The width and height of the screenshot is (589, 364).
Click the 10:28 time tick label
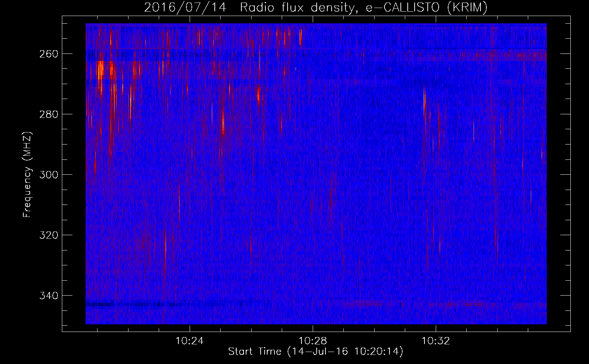[x=313, y=341]
